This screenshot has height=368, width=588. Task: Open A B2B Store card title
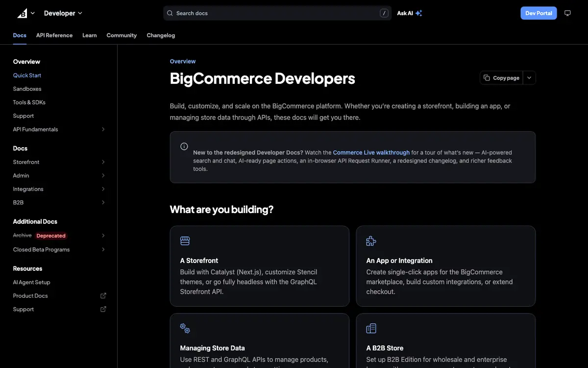pyautogui.click(x=385, y=348)
